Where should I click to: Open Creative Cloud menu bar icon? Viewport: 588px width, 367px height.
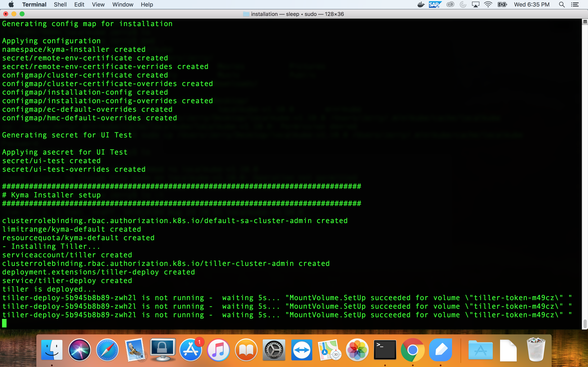coord(450,5)
